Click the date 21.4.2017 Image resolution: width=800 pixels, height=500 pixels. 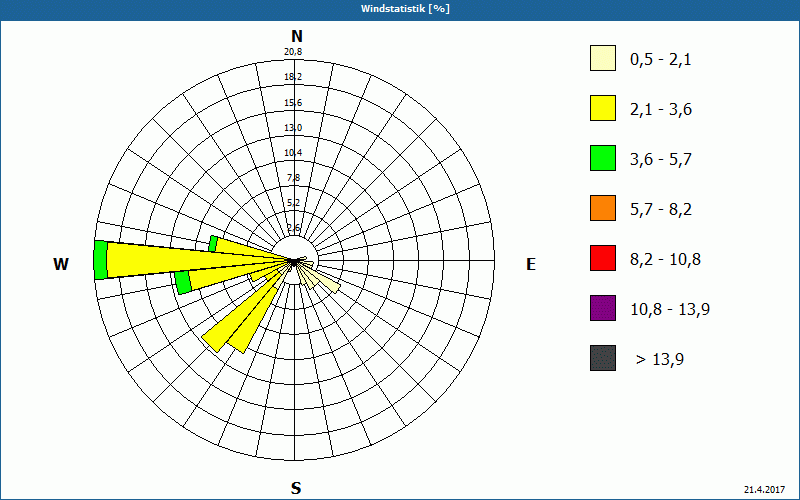click(764, 489)
